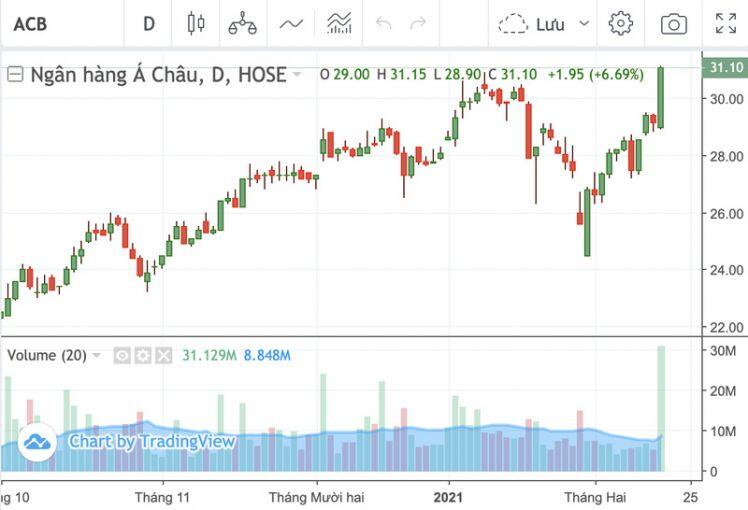Open the compare symbols scale icon
This screenshot has width=748, height=510.
tap(242, 23)
